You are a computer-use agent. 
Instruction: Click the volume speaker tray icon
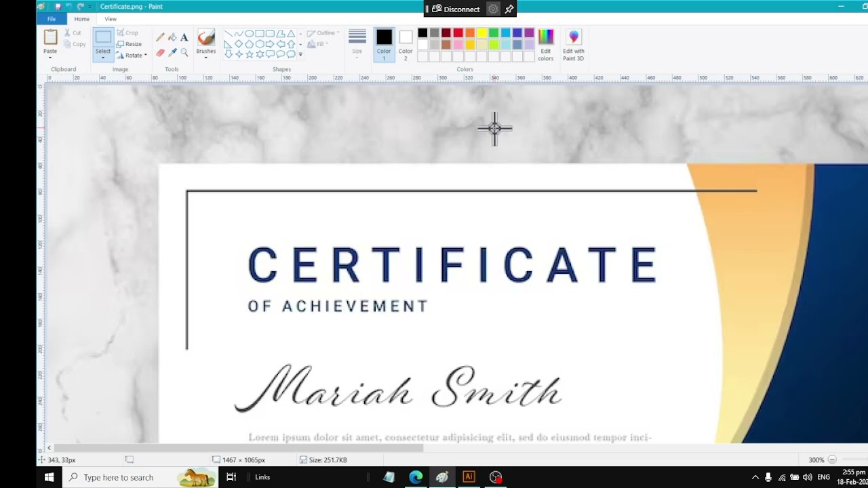point(808,477)
